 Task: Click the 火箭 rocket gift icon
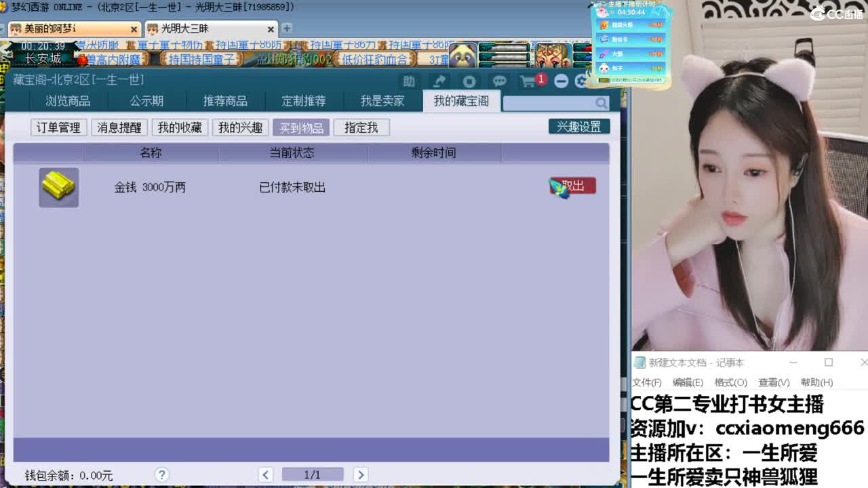(604, 53)
